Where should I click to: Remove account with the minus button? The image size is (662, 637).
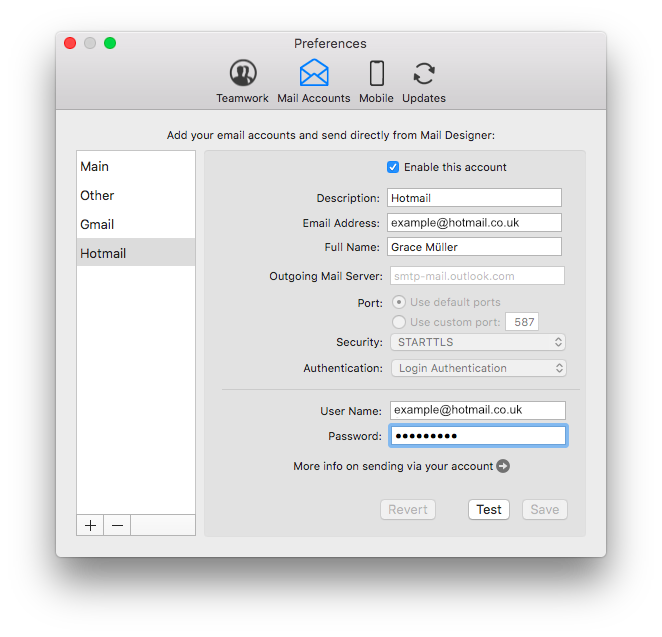(117, 525)
